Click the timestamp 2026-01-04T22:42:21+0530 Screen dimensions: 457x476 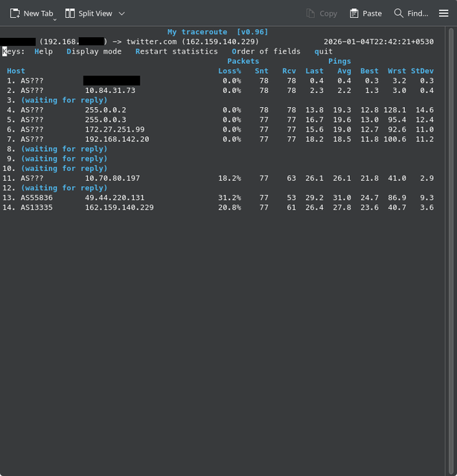click(379, 42)
